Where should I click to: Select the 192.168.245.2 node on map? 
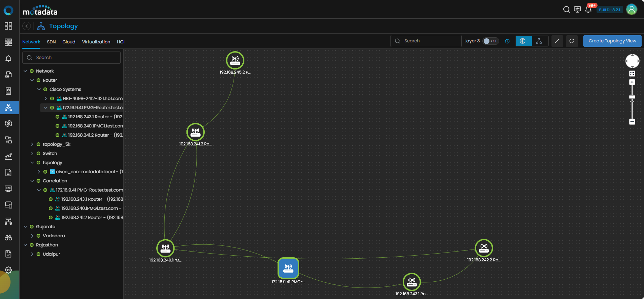(235, 60)
